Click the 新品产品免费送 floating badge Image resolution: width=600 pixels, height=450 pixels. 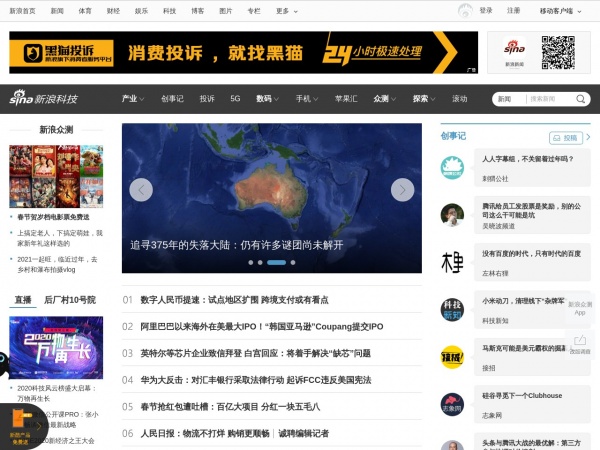pyautogui.click(x=23, y=427)
